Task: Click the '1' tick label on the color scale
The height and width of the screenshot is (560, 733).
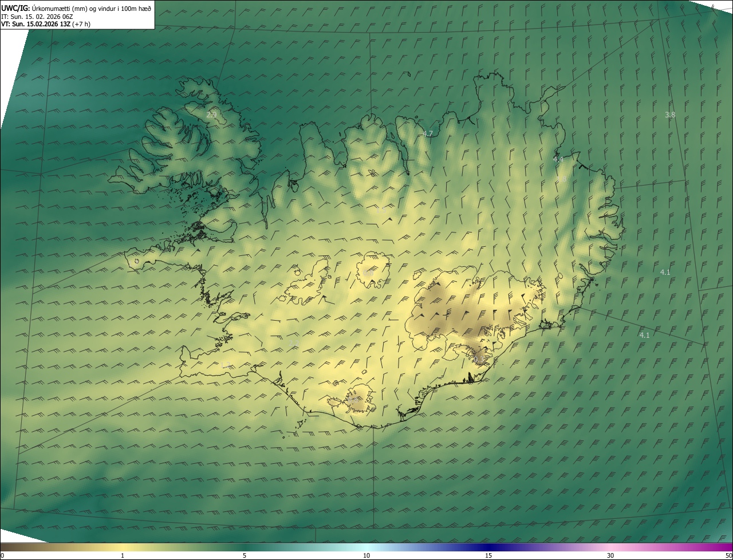Action: (123, 555)
